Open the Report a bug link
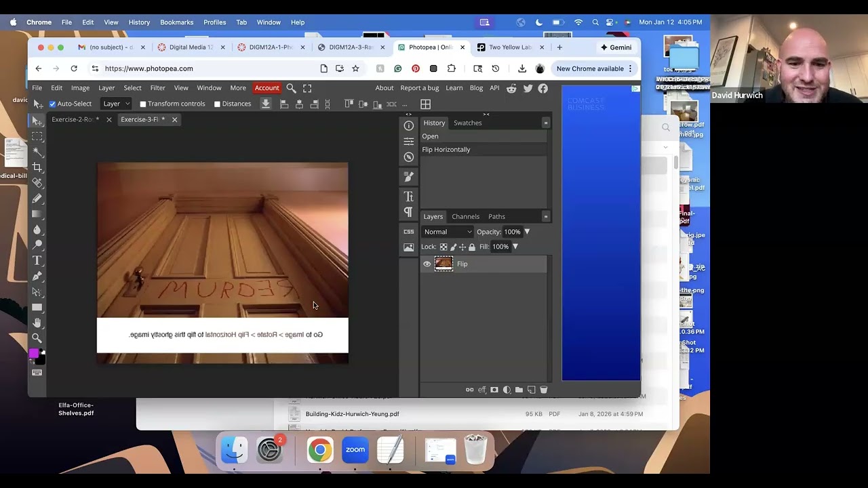Screen dimensions: 868x488 coord(419,88)
